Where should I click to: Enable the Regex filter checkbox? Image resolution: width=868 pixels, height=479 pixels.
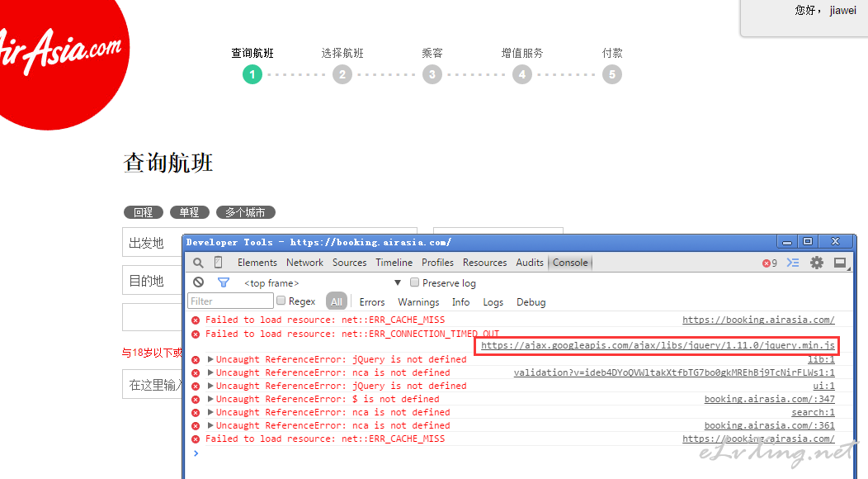pyautogui.click(x=281, y=301)
